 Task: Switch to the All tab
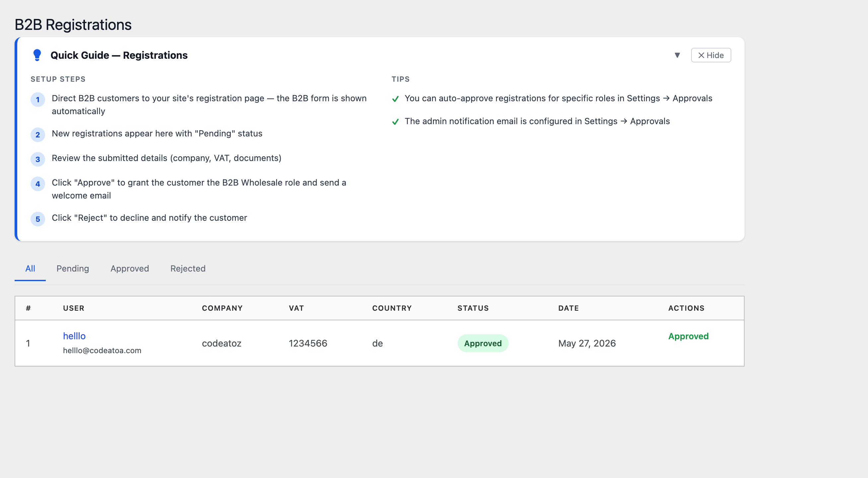click(x=30, y=269)
